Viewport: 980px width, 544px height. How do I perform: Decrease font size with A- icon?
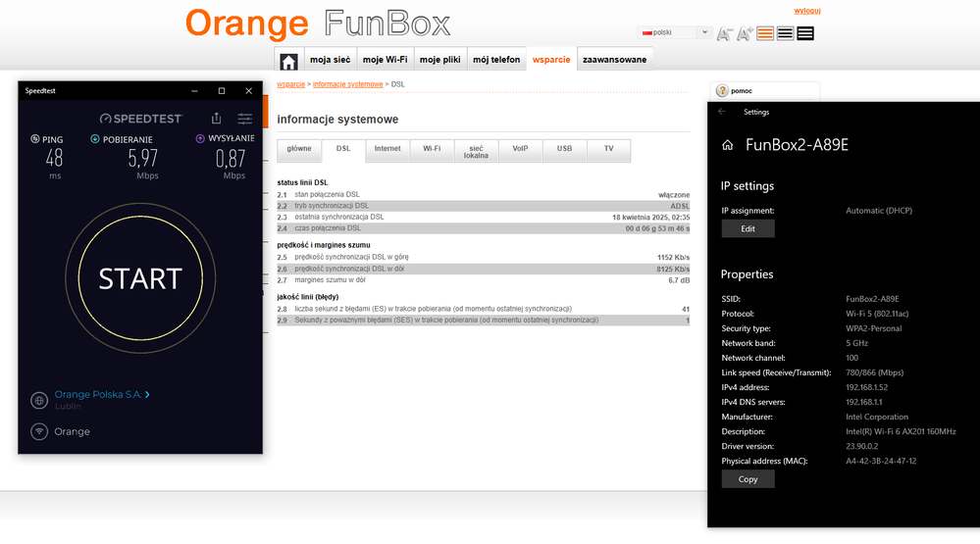pos(725,33)
